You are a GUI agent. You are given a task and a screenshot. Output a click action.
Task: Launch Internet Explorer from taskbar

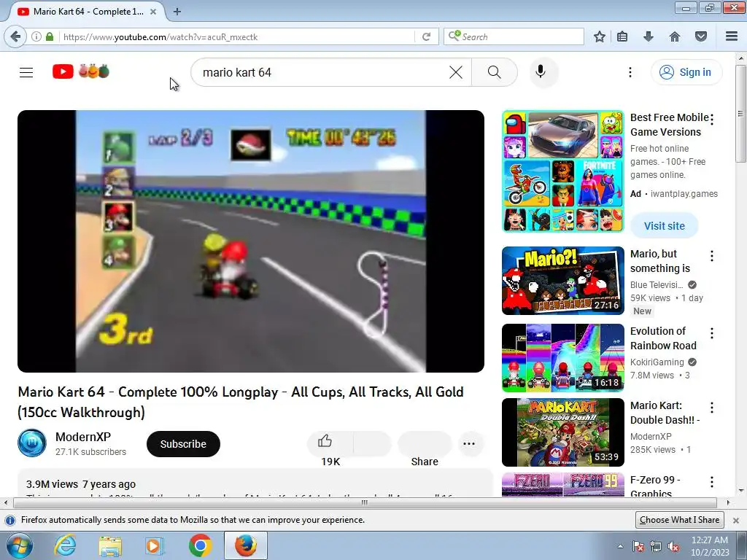(x=65, y=545)
